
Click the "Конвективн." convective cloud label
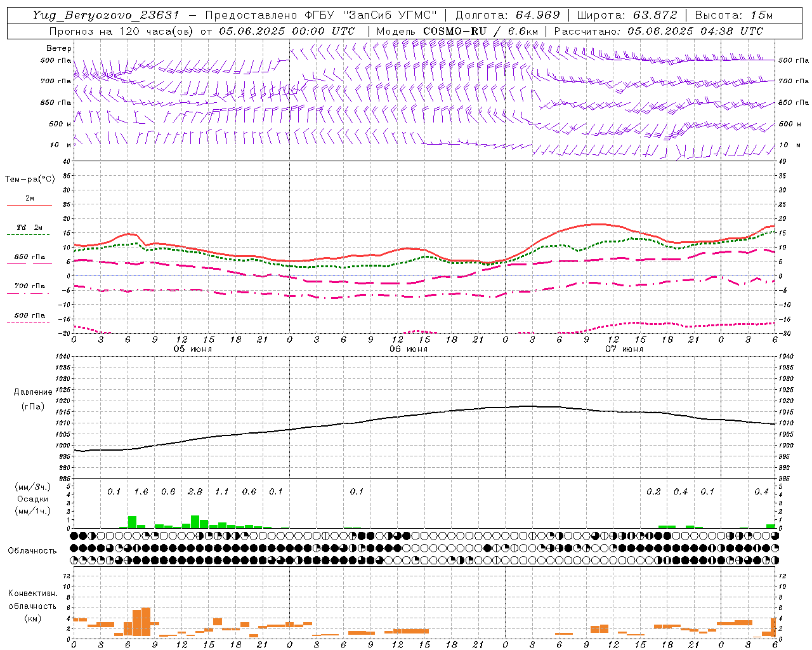pos(32,594)
